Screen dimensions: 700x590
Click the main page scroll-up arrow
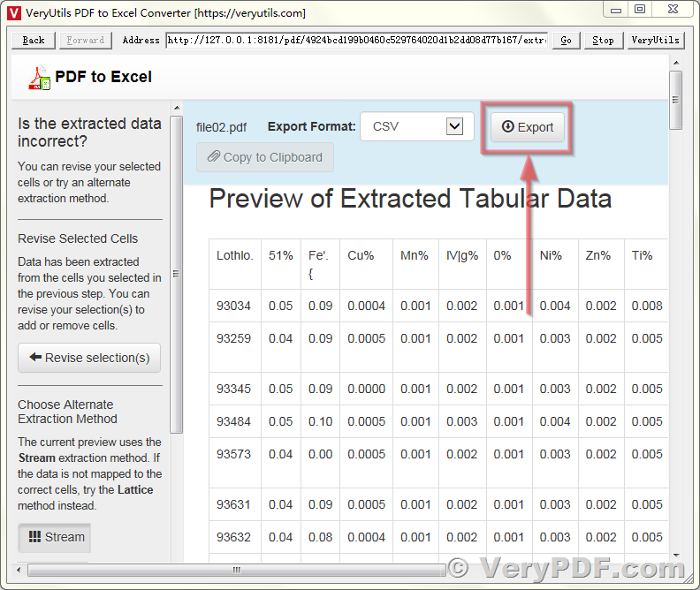(x=676, y=63)
